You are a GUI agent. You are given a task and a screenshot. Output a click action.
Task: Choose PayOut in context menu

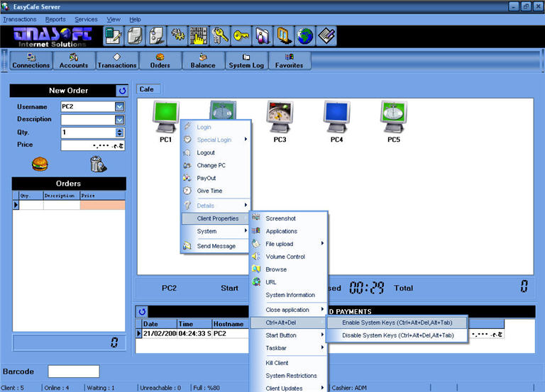tap(215, 178)
